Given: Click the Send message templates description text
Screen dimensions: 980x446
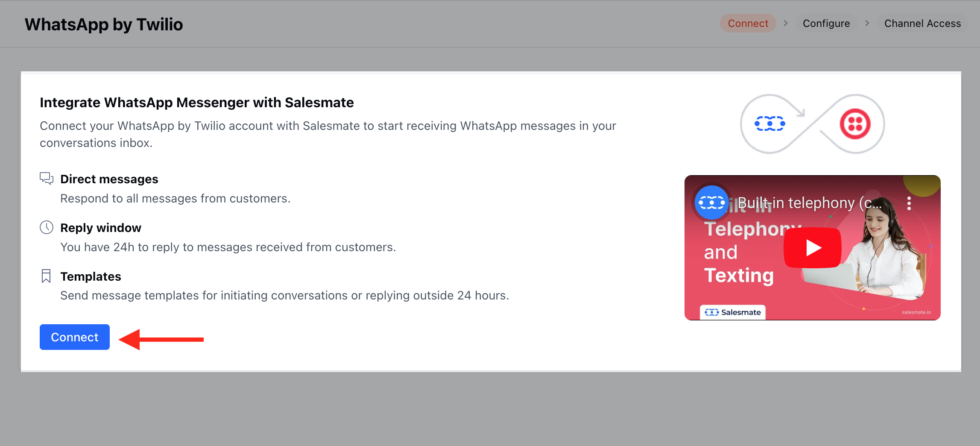Looking at the screenshot, I should point(285,296).
